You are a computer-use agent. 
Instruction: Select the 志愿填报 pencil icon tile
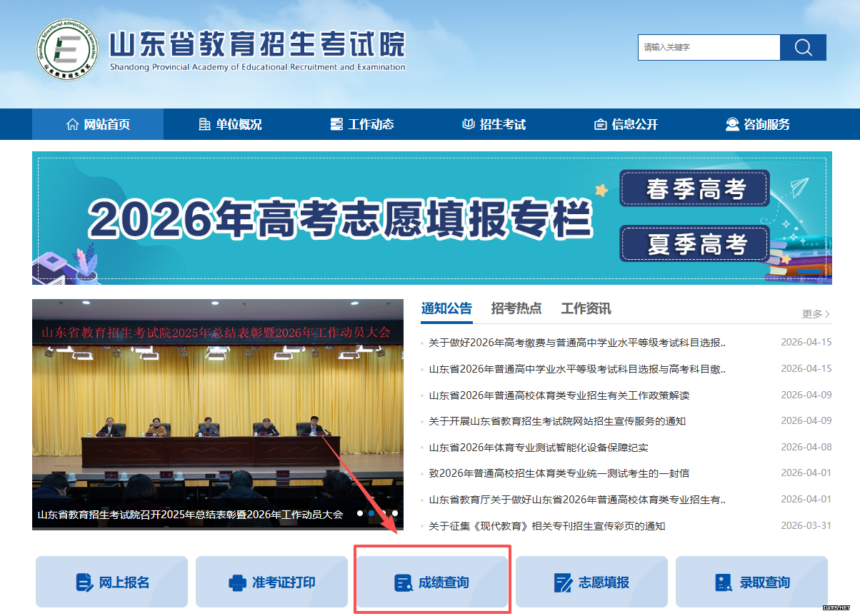(x=591, y=582)
